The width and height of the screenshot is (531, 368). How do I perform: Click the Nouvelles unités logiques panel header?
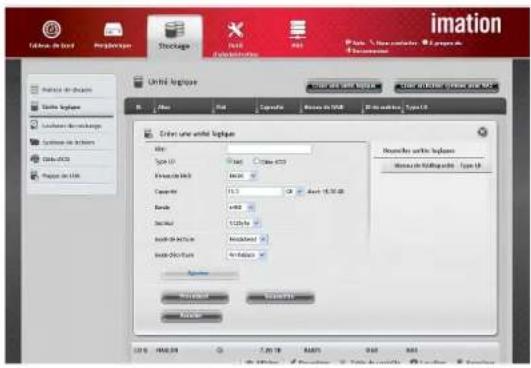419,151
